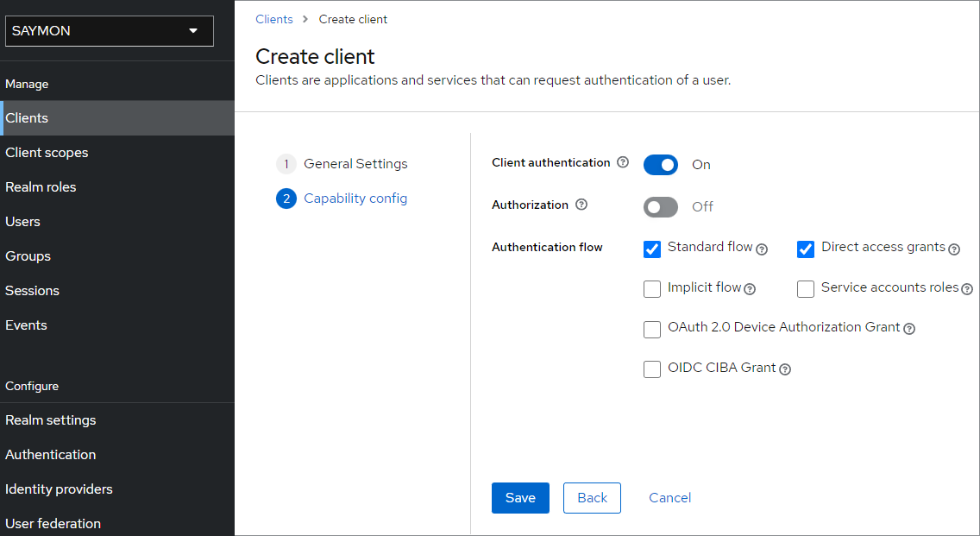Check Service accounts roles checkbox
This screenshot has width=980, height=536.
click(806, 289)
